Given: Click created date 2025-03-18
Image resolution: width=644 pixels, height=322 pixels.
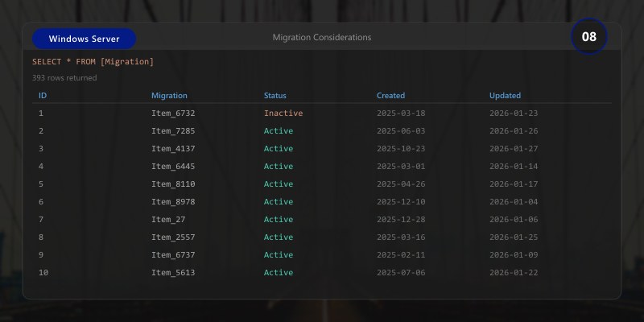Looking at the screenshot, I should pos(401,113).
